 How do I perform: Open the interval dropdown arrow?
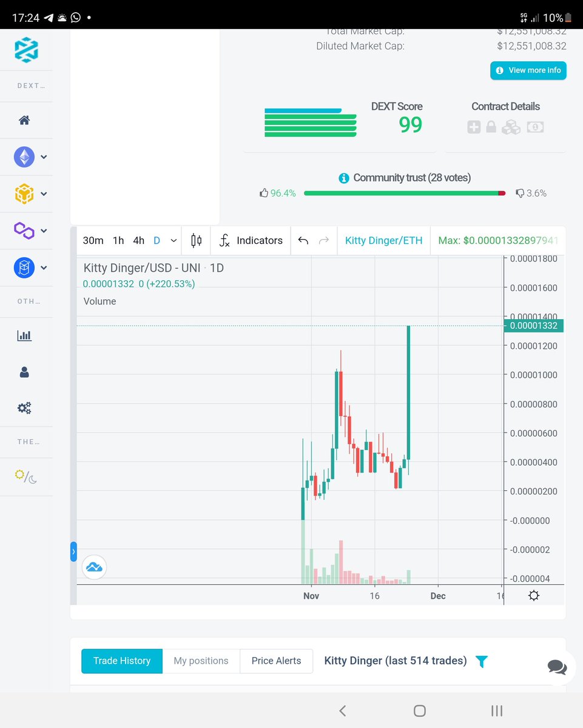click(174, 241)
